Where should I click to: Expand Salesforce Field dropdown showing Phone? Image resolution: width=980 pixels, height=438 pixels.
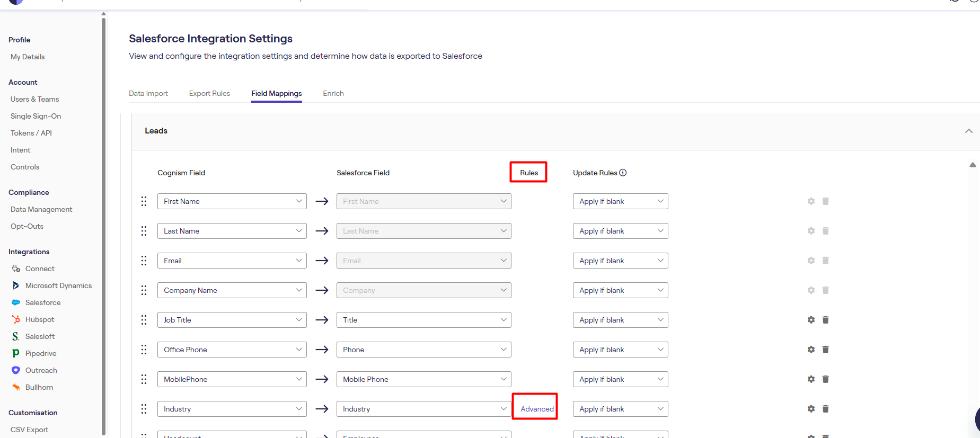(x=423, y=350)
